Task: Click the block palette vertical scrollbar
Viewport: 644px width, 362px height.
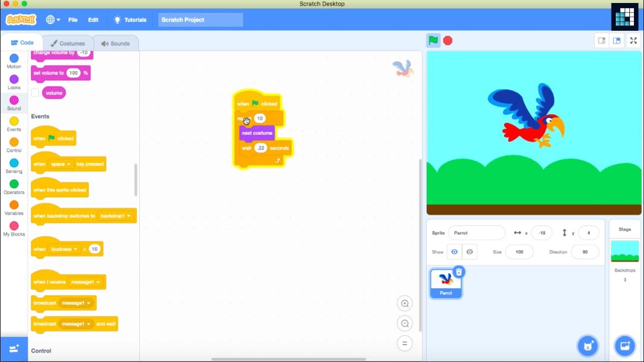Action: pyautogui.click(x=136, y=180)
